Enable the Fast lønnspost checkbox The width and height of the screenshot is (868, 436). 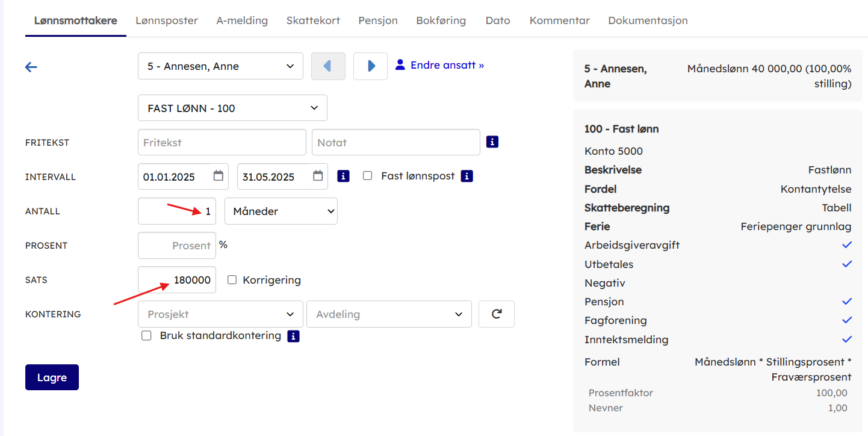click(x=368, y=176)
